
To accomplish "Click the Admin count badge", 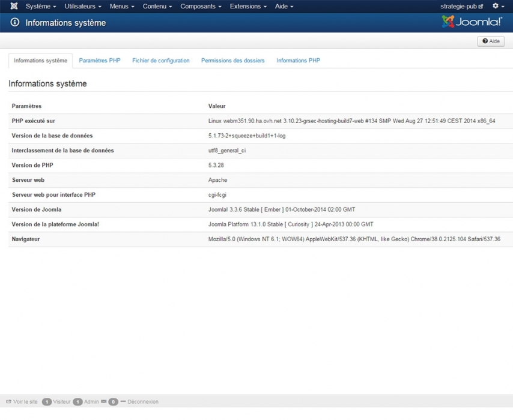I will (77, 401).
